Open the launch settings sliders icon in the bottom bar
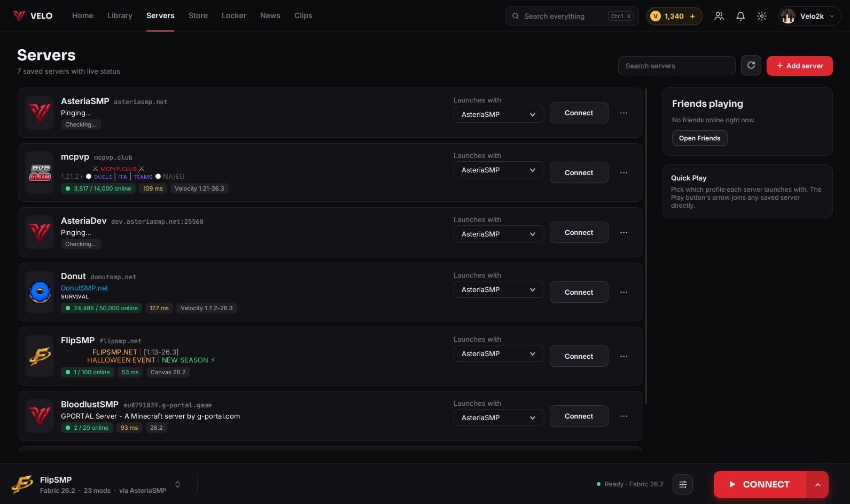The width and height of the screenshot is (850, 504). pos(683,484)
